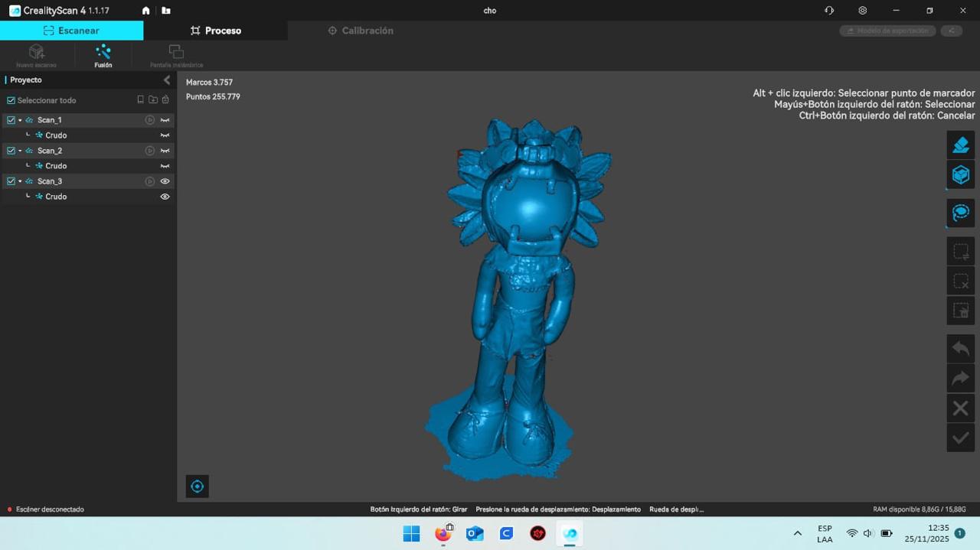The width and height of the screenshot is (980, 550).
Task: Uncheck the Scan_1 checkbox
Action: point(11,120)
